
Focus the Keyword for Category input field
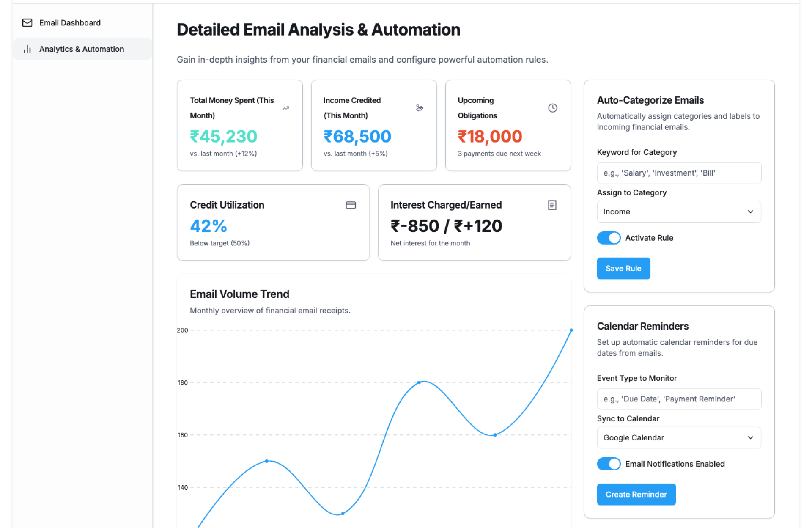click(x=678, y=173)
